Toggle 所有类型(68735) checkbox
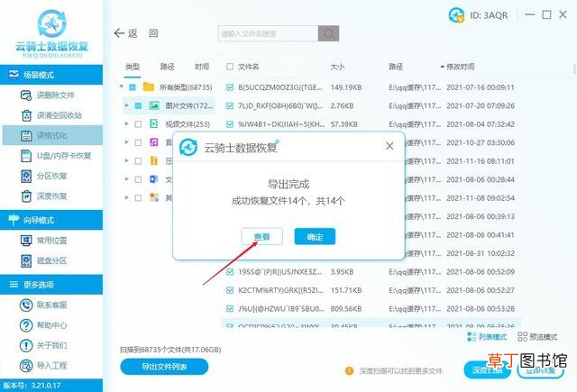Viewport: 577px width, 392px height. 133,87
